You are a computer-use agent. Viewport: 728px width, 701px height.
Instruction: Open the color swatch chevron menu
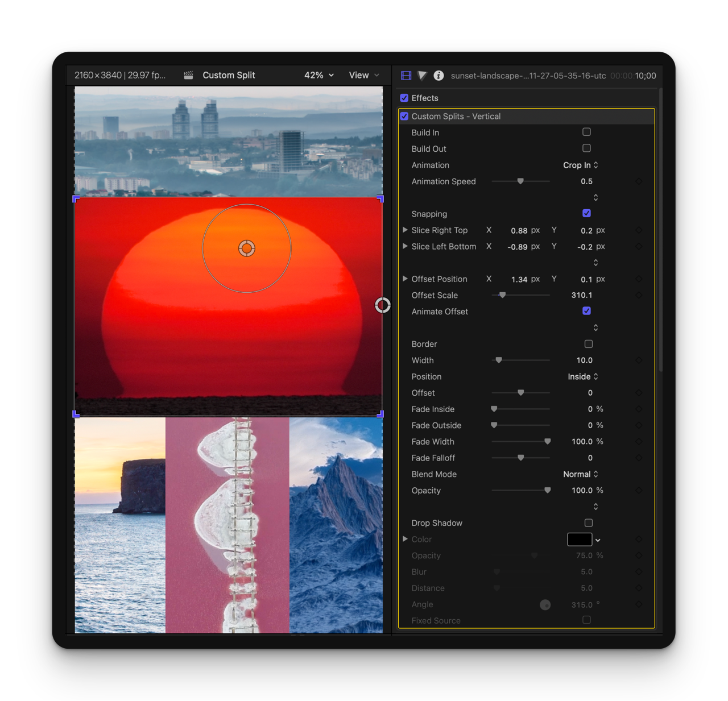click(598, 540)
